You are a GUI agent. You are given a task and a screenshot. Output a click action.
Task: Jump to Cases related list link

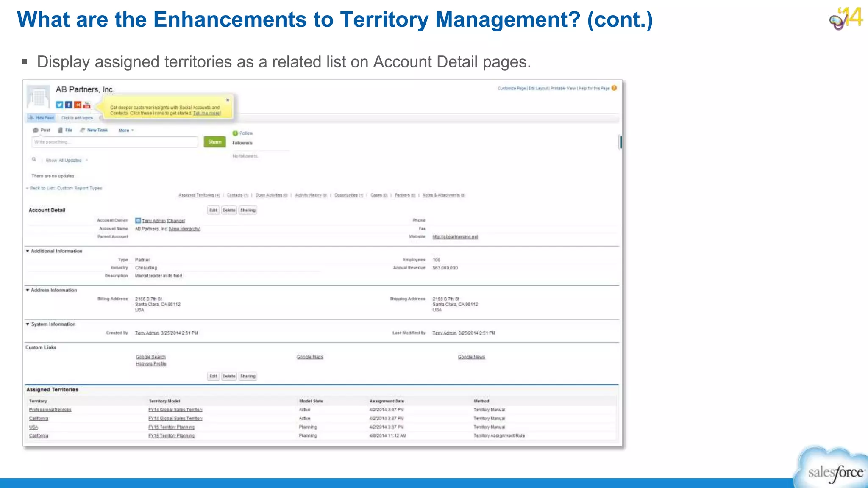[x=379, y=195]
